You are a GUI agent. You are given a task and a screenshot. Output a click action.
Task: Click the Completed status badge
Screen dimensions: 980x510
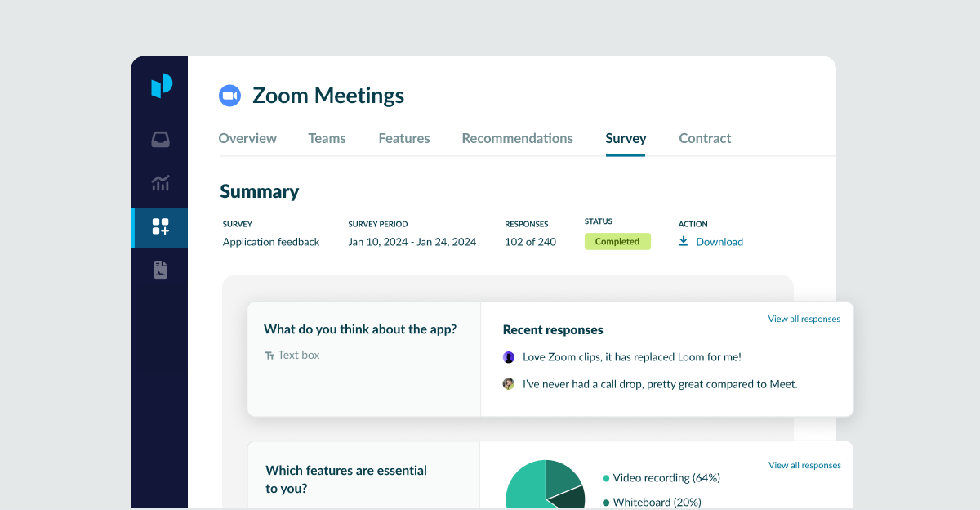617,242
